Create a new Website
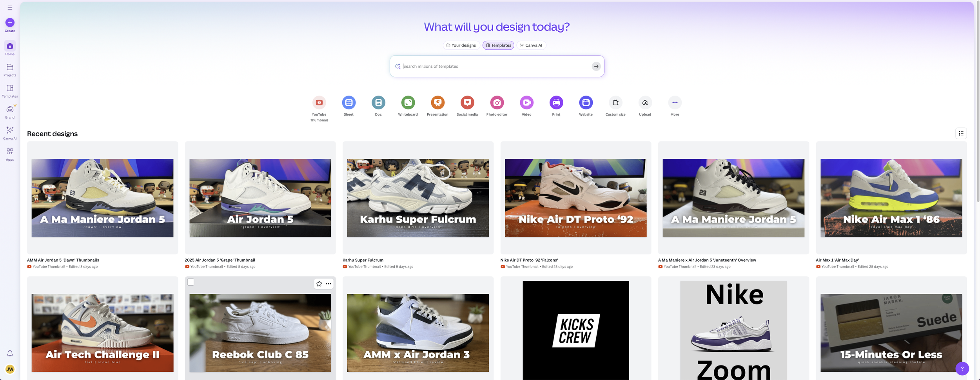The width and height of the screenshot is (980, 380). pos(586,103)
